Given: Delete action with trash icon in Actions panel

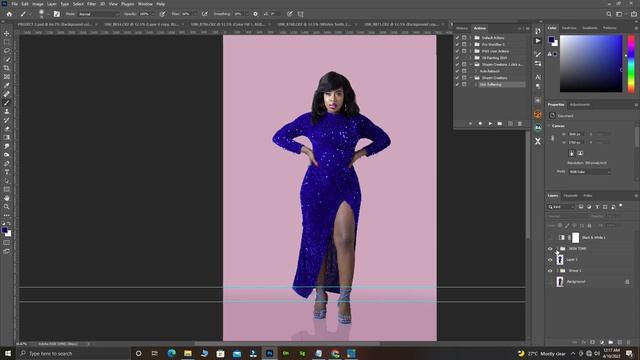Looking at the screenshot, I should [x=520, y=123].
